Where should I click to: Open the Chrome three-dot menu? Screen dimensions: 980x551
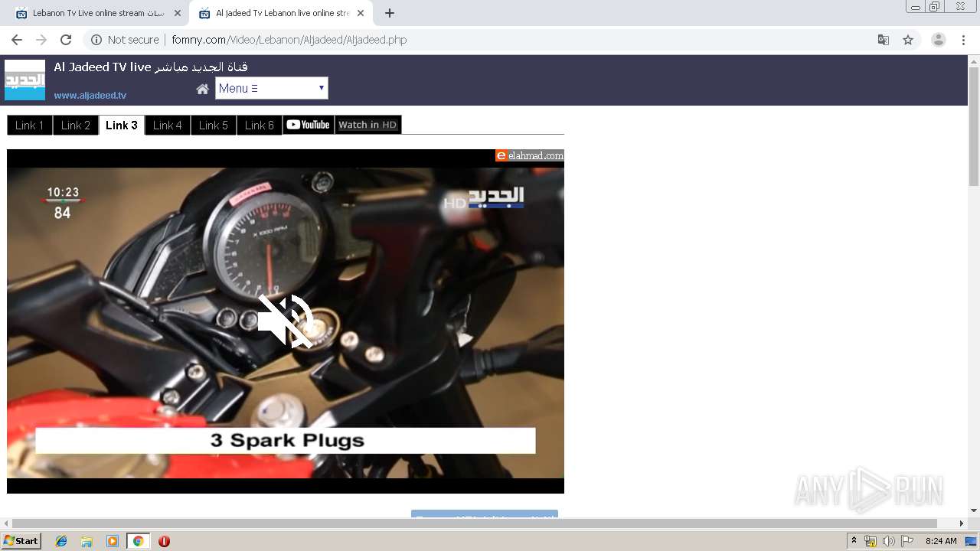[963, 40]
